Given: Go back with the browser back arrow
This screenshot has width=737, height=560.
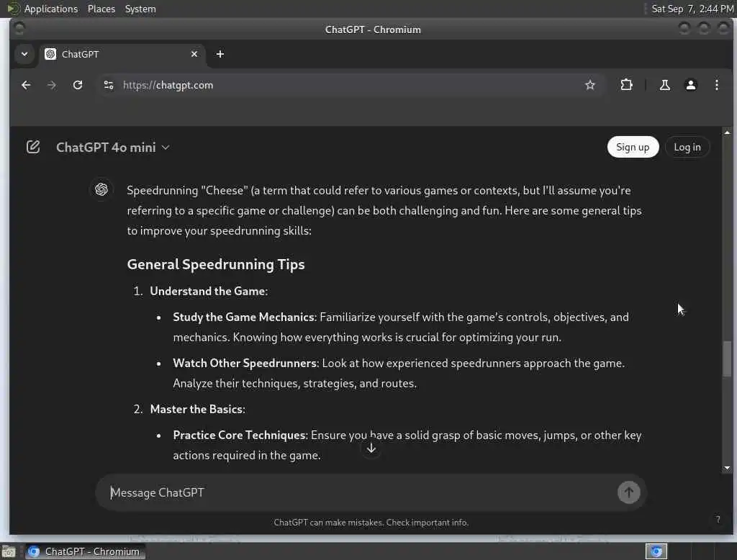Looking at the screenshot, I should [27, 85].
